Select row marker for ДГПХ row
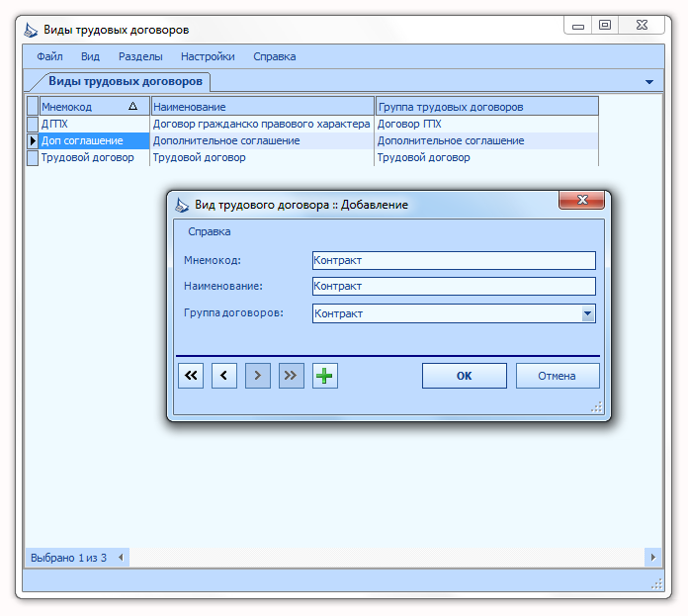 click(x=33, y=125)
